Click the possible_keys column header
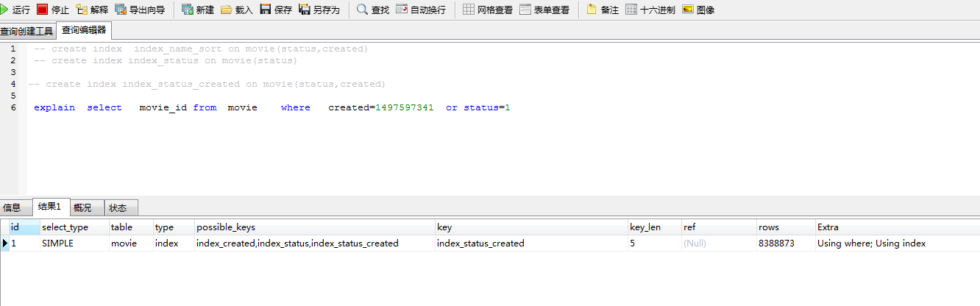The width and height of the screenshot is (980, 306). tap(315, 227)
